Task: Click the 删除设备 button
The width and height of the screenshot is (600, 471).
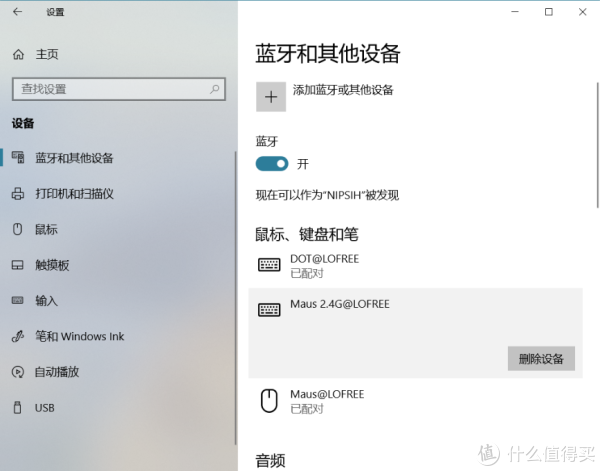Action: tap(541, 359)
